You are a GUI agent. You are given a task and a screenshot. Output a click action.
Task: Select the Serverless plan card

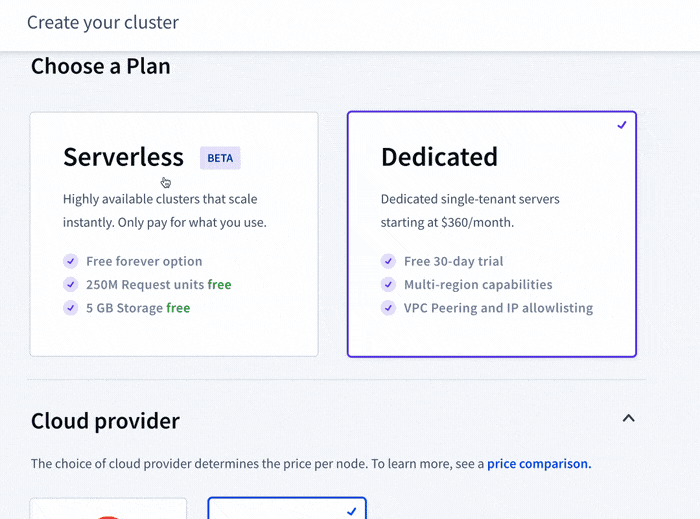[x=174, y=233]
